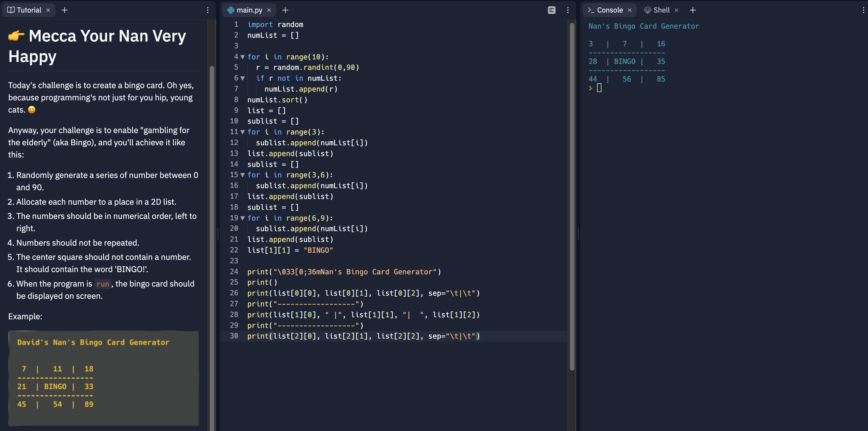Image resolution: width=868 pixels, height=431 pixels.
Task: Open new tab in Tutorial pane
Action: click(x=65, y=10)
